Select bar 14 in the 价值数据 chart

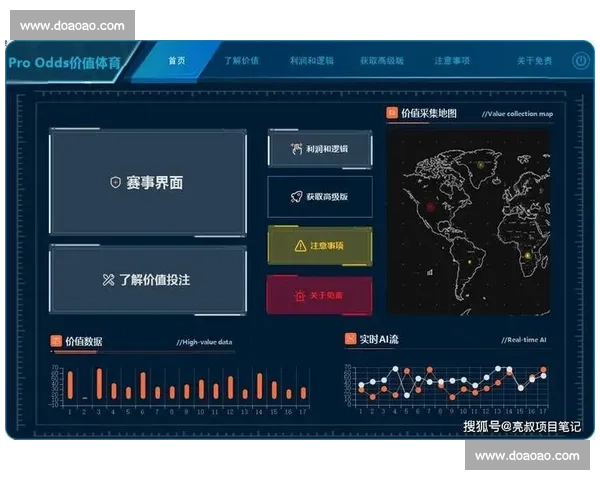point(259,386)
